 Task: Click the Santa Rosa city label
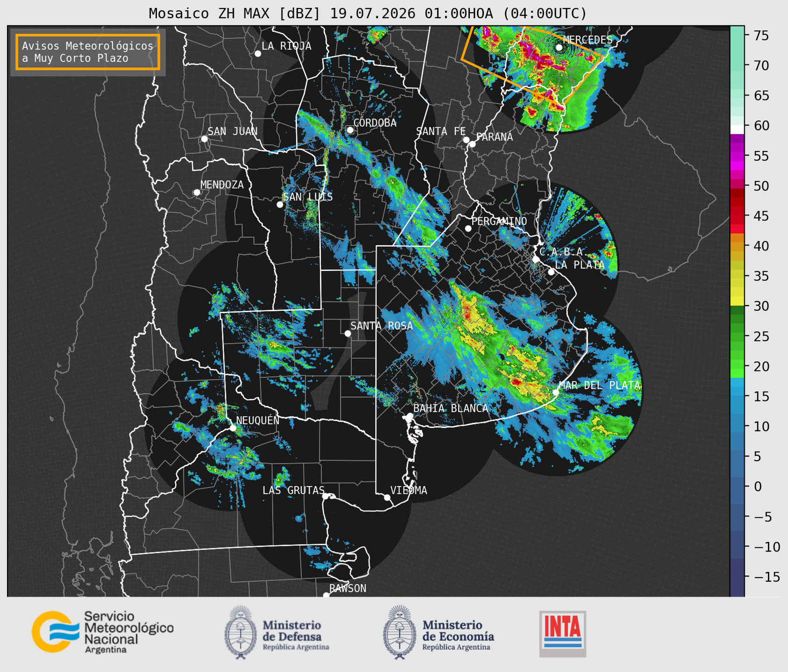382,326
